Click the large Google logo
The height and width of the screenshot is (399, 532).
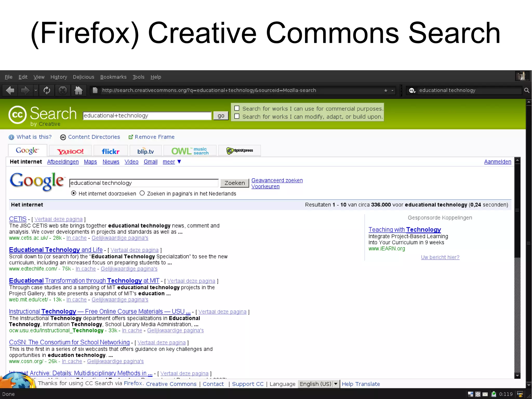click(x=37, y=182)
